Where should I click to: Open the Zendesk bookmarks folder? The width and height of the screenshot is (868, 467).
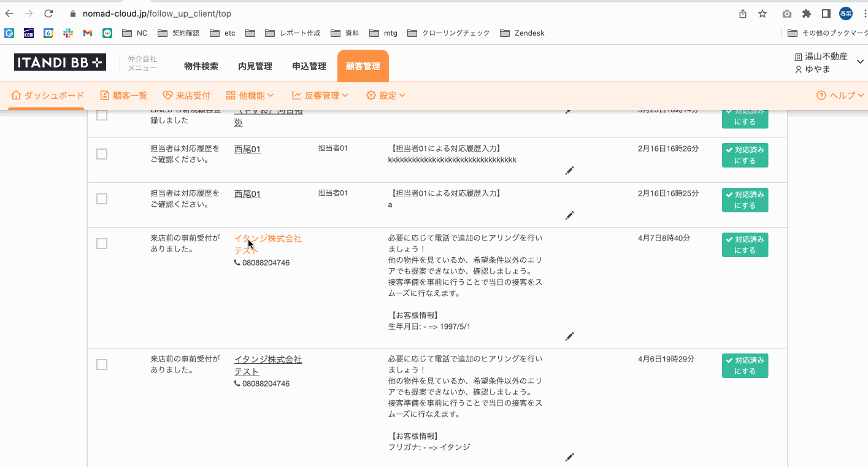click(x=522, y=33)
